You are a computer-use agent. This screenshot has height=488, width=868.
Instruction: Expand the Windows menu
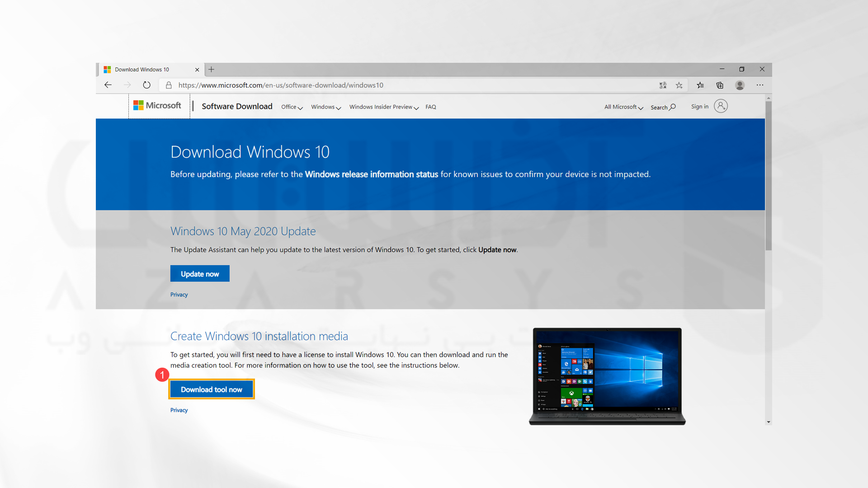tap(326, 107)
